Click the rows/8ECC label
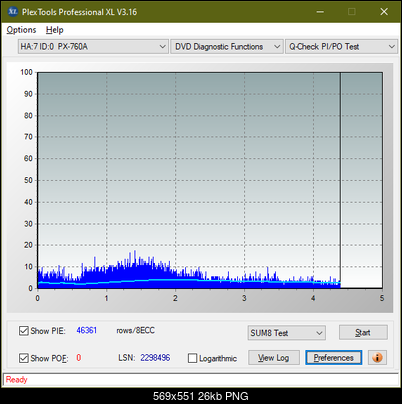 (x=135, y=330)
